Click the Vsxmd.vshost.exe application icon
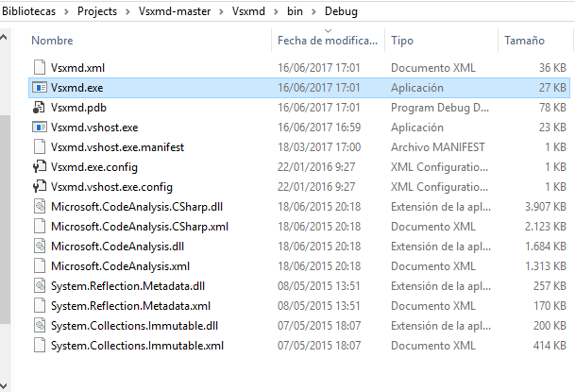Viewport: 575px width, 392px height. pyautogui.click(x=40, y=127)
